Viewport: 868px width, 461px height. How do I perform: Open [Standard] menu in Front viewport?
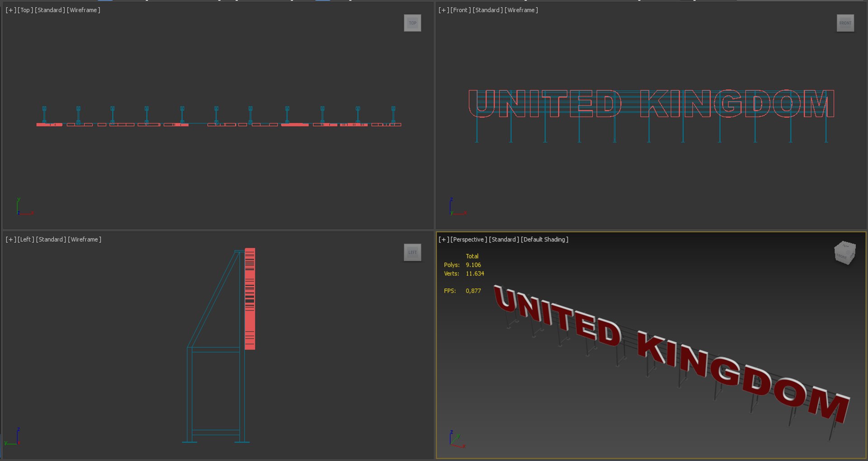pos(488,10)
